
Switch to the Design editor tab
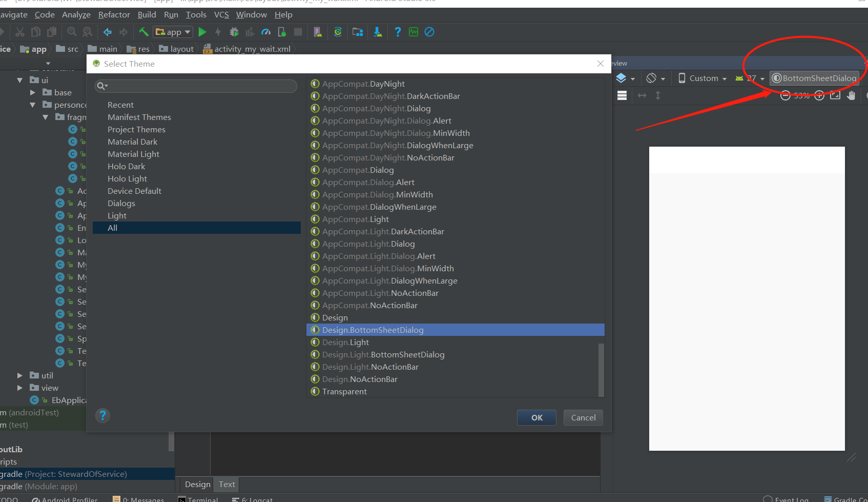pos(197,485)
